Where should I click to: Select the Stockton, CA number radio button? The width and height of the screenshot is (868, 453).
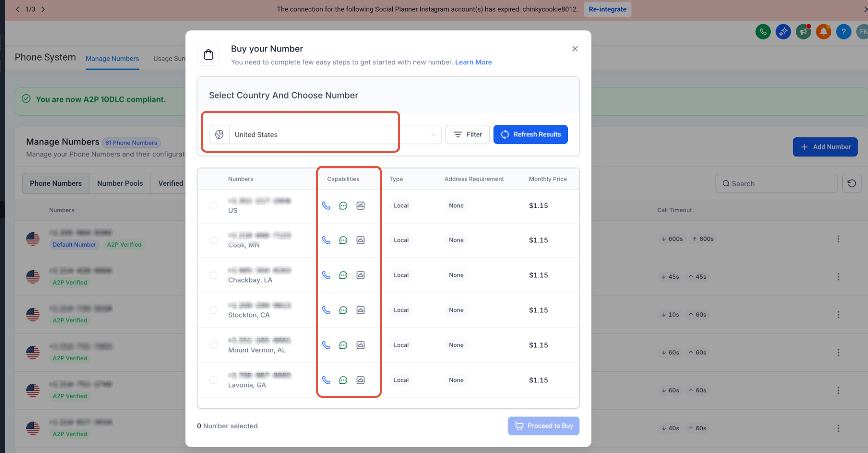pos(213,310)
